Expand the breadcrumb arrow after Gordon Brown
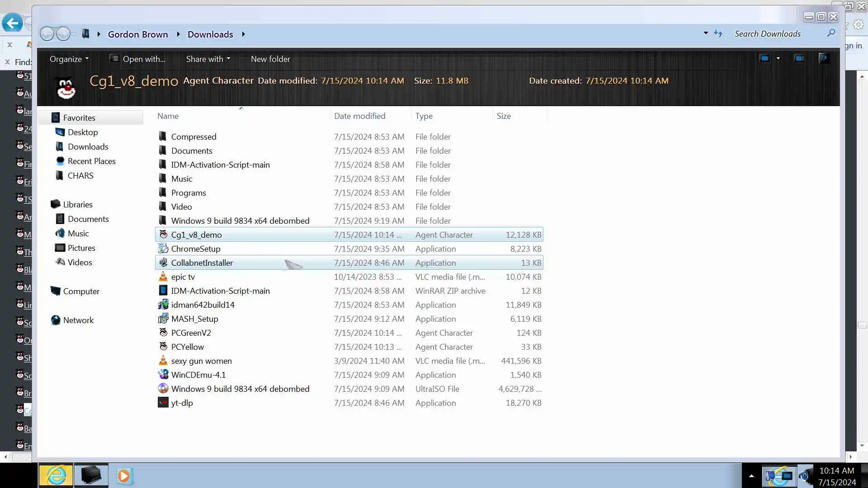 pyautogui.click(x=178, y=34)
